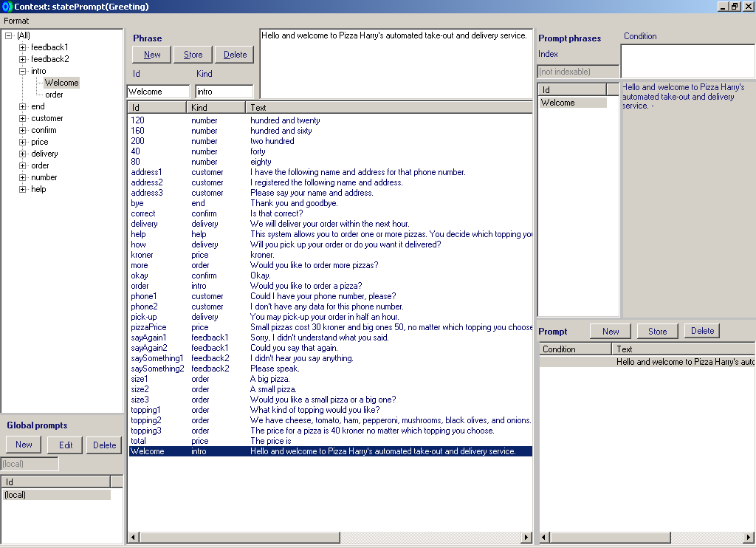Viewport: 756px width, 548px height.
Task: Click the Index field showing (not indexable)
Action: pos(578,72)
